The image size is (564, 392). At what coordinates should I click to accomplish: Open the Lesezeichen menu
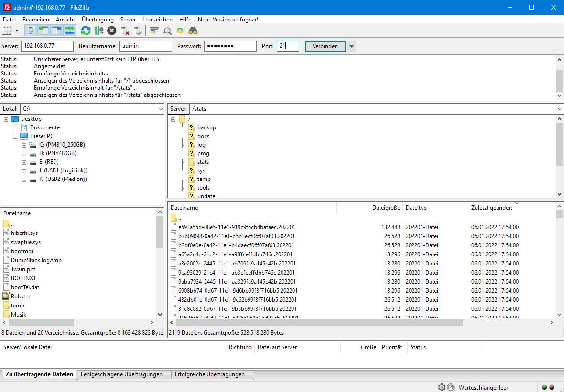point(157,20)
